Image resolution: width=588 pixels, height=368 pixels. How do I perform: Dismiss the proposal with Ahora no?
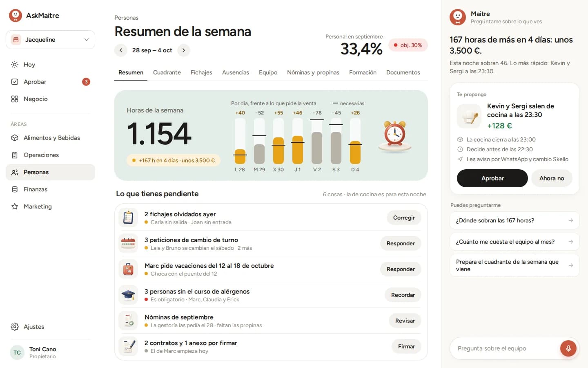click(552, 178)
